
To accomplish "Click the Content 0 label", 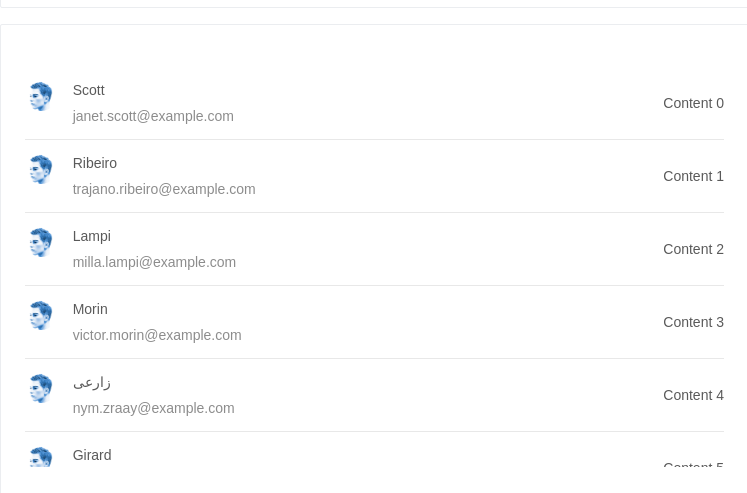I will (x=693, y=103).
